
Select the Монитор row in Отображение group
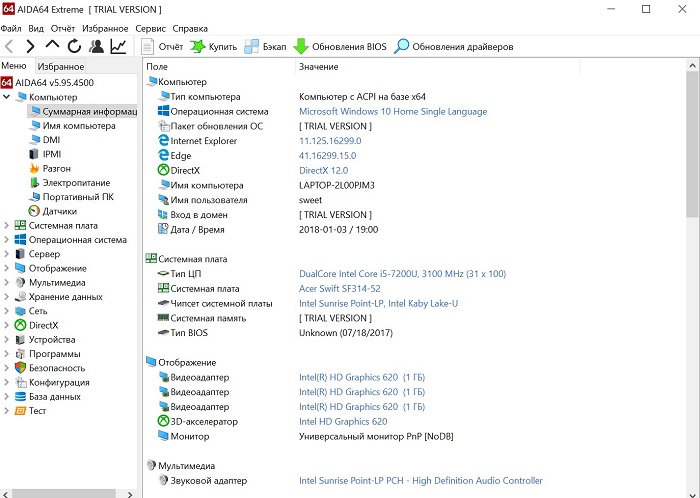click(x=305, y=436)
